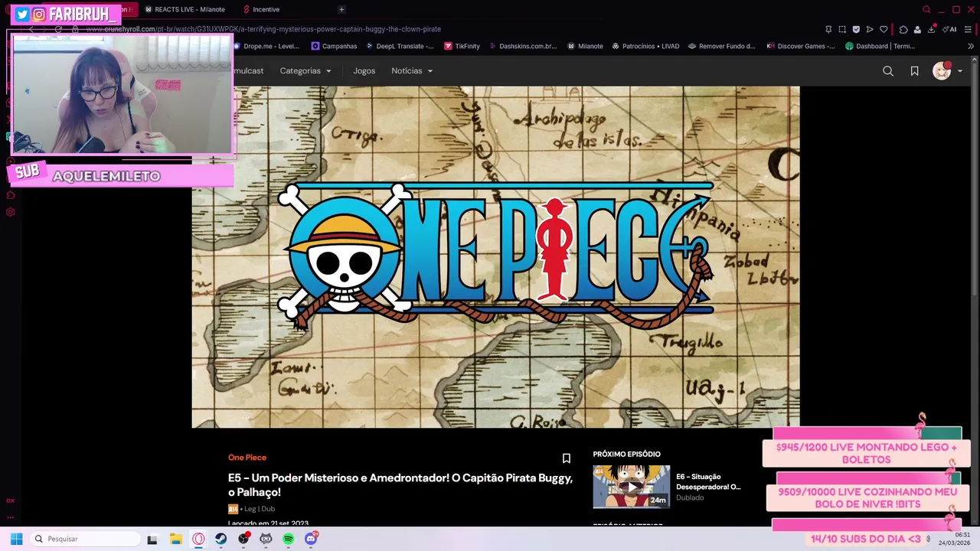Open File Explorer from taskbar

pos(175,539)
